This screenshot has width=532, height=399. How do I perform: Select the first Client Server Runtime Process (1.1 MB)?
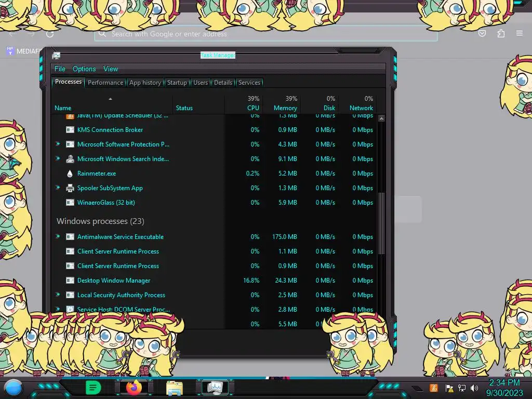pyautogui.click(x=214, y=251)
